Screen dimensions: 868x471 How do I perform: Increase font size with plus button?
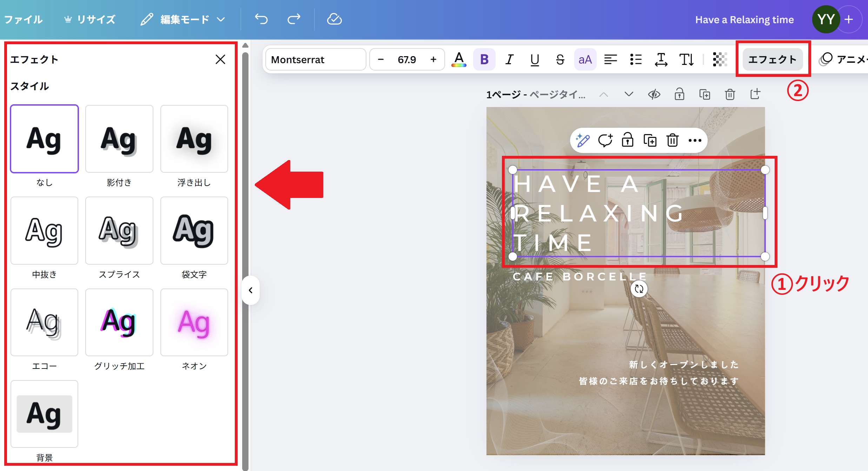pyautogui.click(x=433, y=60)
